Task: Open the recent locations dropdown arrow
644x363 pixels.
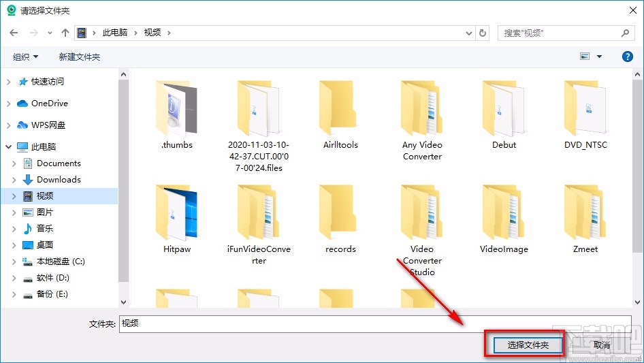Action: point(50,33)
